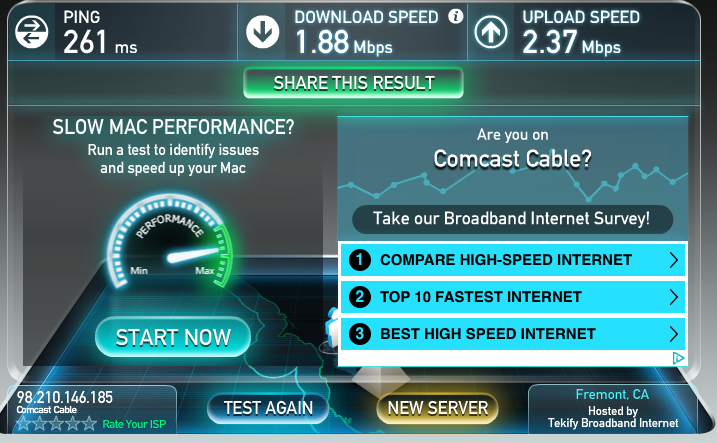Click Share This Result button

click(x=353, y=83)
